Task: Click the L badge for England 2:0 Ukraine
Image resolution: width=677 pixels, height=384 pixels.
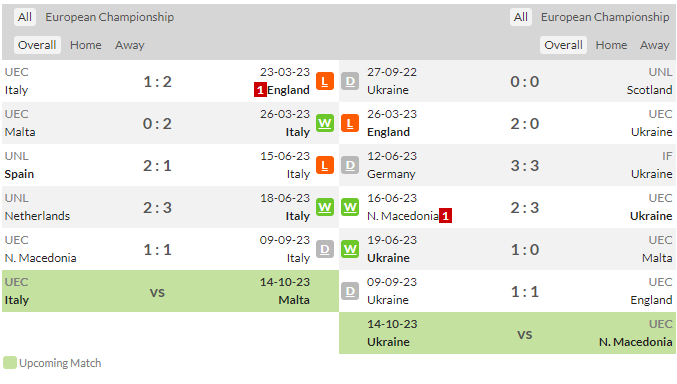Action: click(x=350, y=123)
